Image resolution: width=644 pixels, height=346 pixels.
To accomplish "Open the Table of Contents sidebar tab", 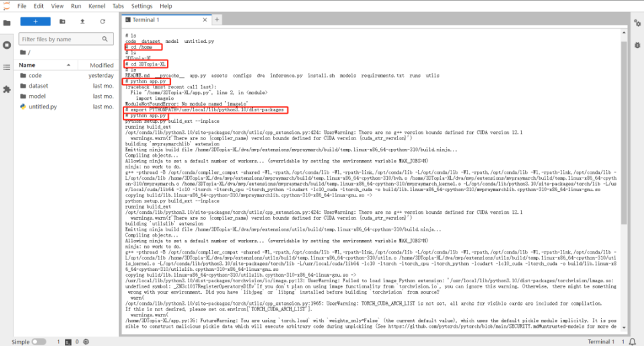I will [7, 67].
